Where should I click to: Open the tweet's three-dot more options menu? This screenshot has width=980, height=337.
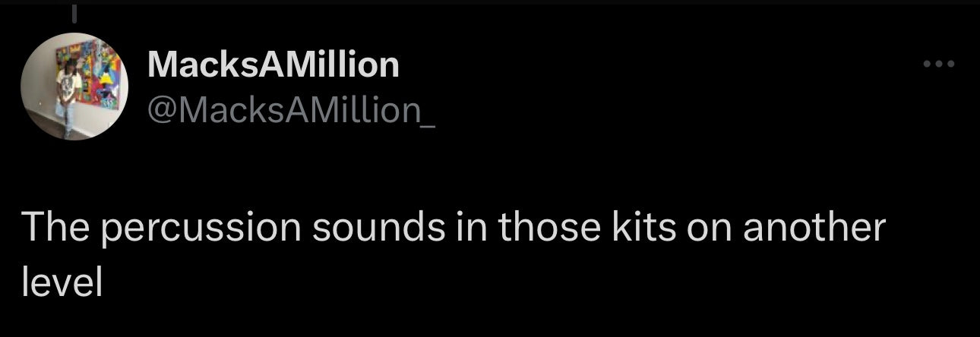pos(938,65)
